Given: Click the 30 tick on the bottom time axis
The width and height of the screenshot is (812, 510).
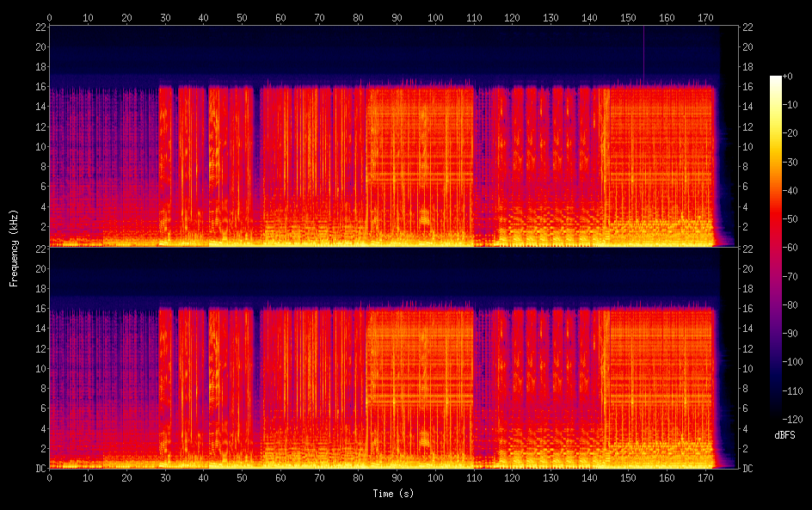Looking at the screenshot, I should click(x=165, y=478).
